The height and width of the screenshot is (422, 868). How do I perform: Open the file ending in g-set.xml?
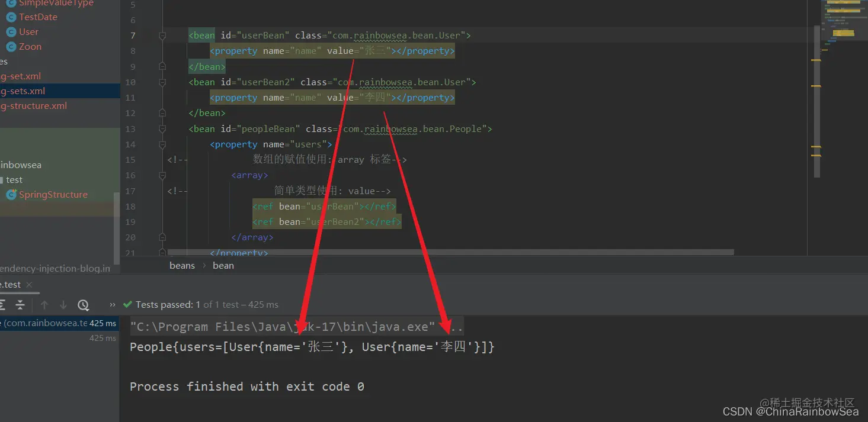point(20,76)
